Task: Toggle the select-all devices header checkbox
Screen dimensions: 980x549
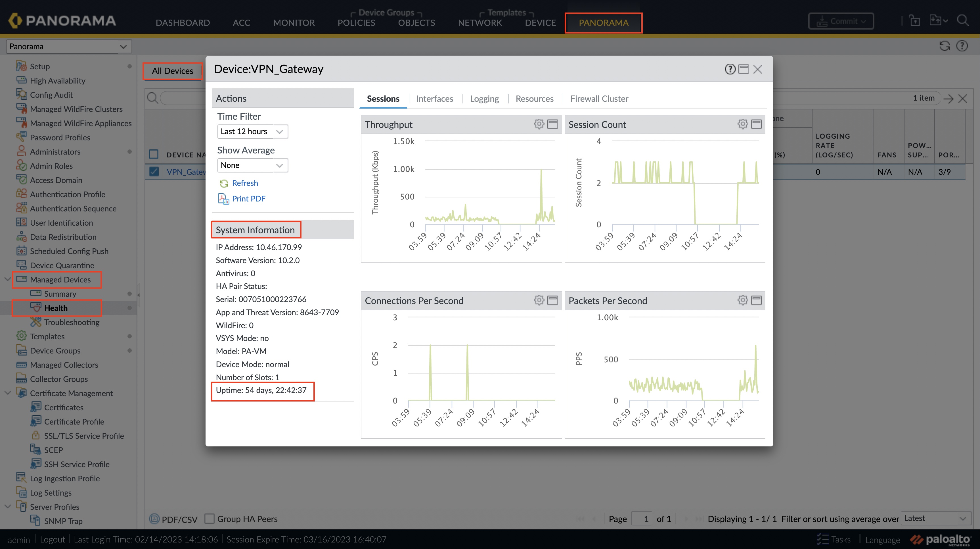Action: pos(154,154)
